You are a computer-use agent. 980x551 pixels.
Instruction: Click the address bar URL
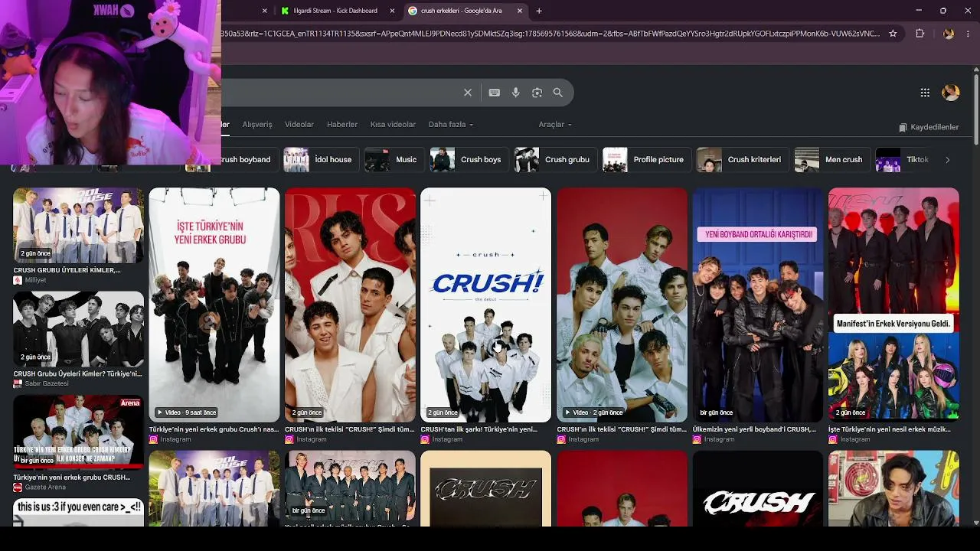[x=551, y=34]
